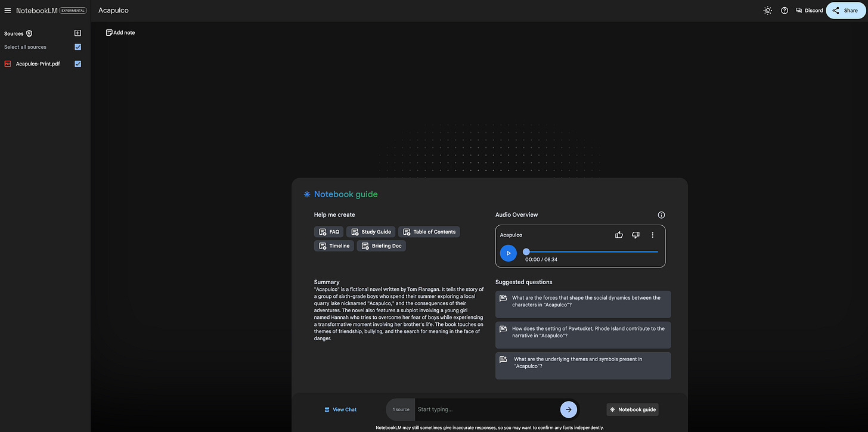
Task: Click the thumbs up on Audio Overview
Action: tap(619, 235)
